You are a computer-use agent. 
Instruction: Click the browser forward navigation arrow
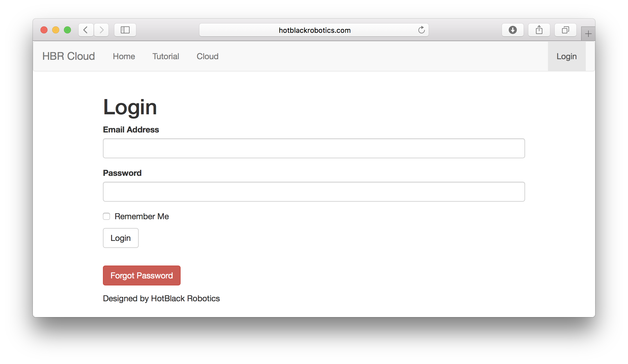[x=101, y=30]
